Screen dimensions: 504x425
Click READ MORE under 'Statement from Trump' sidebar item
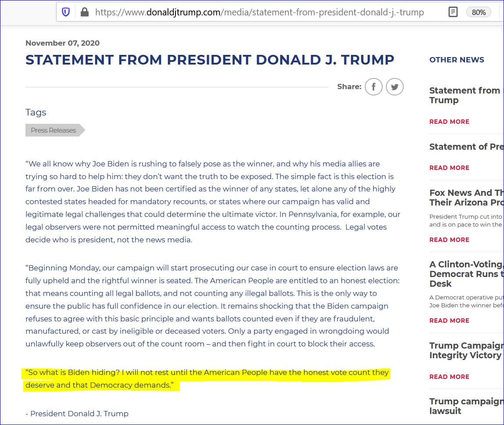click(x=449, y=122)
